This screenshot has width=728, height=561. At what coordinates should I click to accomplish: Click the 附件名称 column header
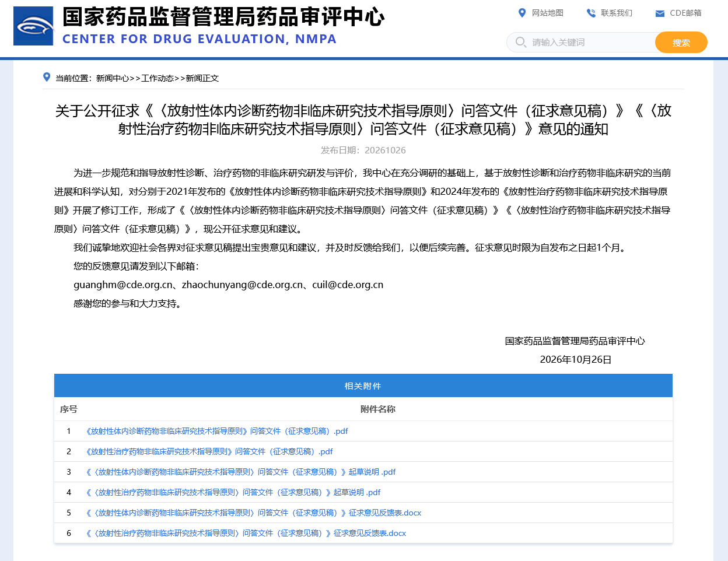click(x=378, y=409)
